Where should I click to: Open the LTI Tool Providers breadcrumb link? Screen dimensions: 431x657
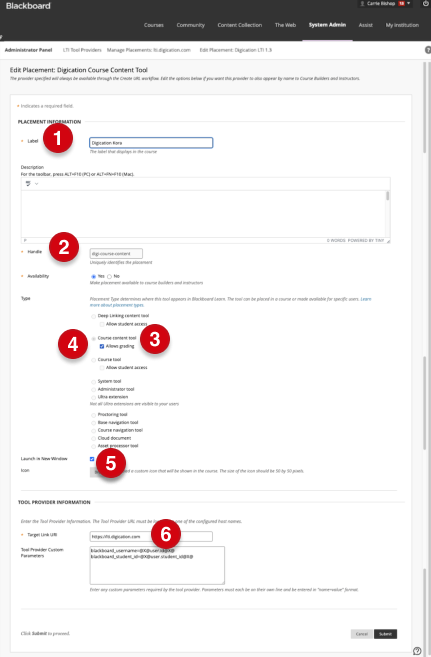click(82, 50)
